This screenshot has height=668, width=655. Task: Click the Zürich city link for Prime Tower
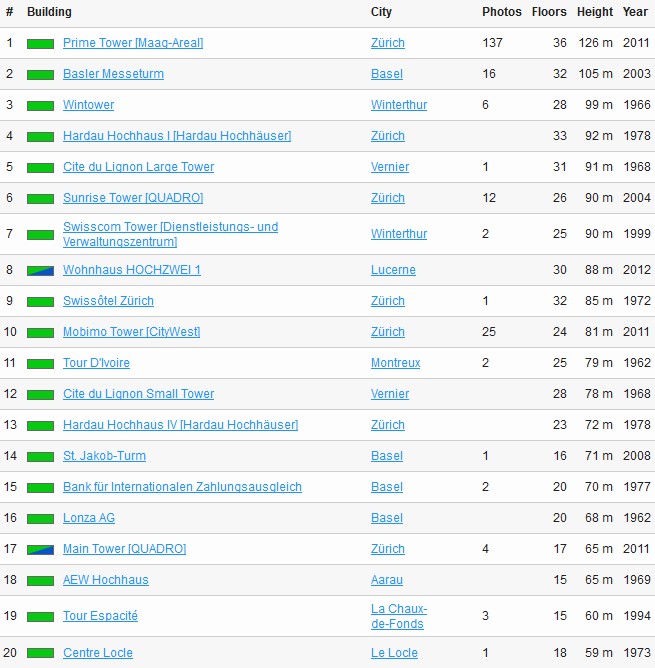[388, 43]
